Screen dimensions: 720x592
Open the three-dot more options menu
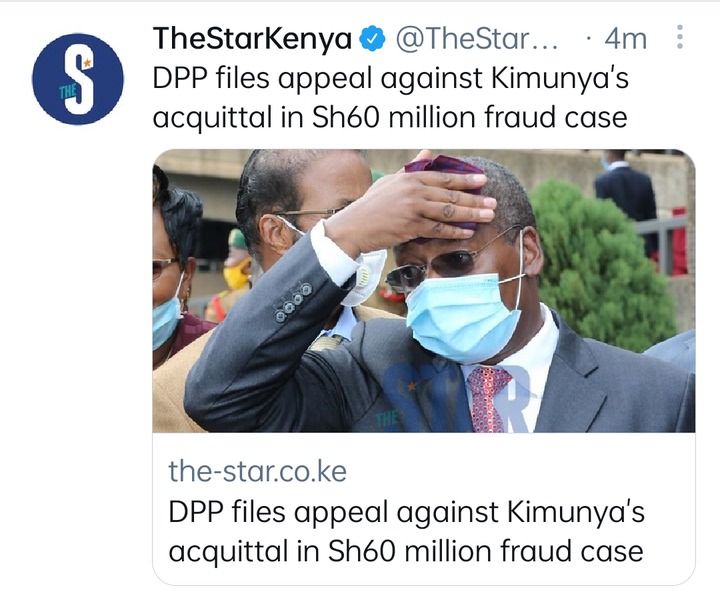coord(680,37)
